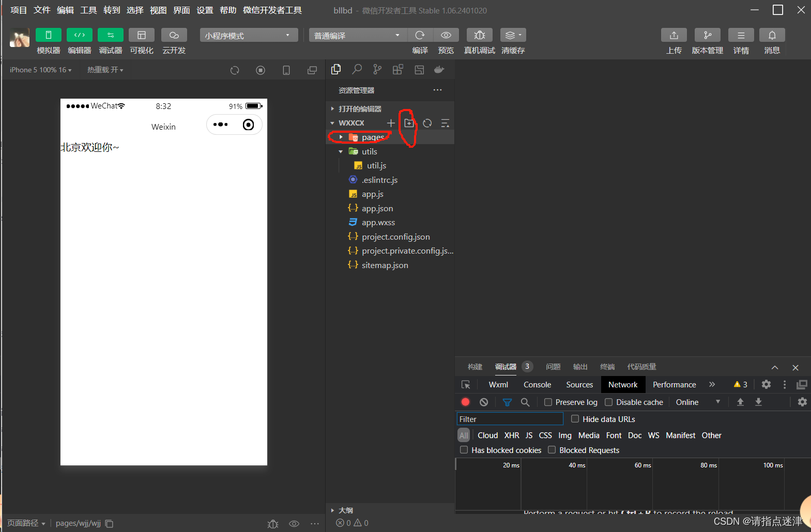Enable Hide data URLs checkbox
Viewport: 811px width, 532px height.
[575, 419]
